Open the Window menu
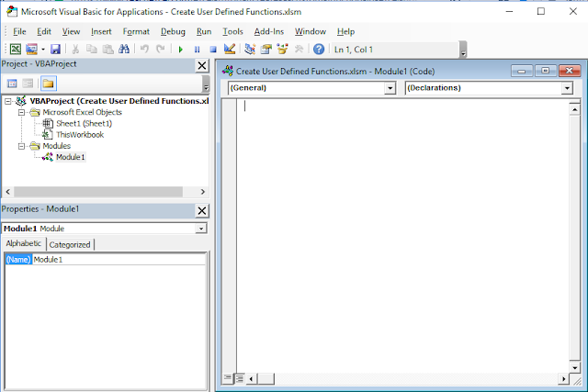588x392 pixels. (x=311, y=31)
